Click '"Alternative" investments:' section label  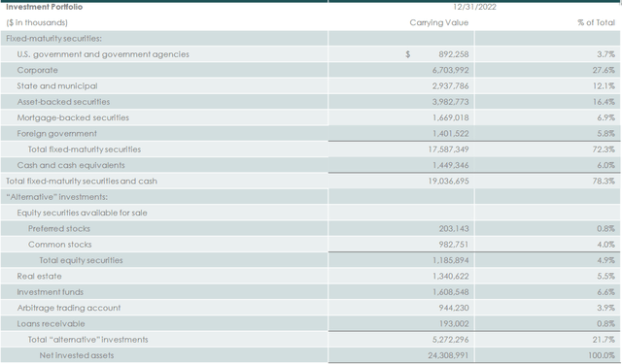[56, 197]
